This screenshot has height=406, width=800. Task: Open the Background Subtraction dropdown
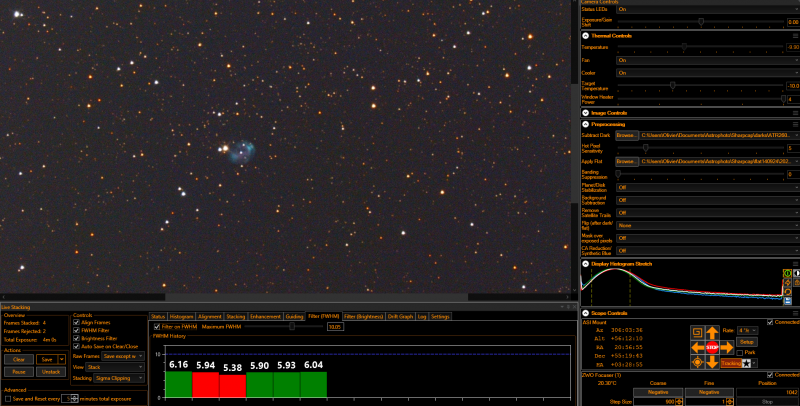pyautogui.click(x=708, y=200)
